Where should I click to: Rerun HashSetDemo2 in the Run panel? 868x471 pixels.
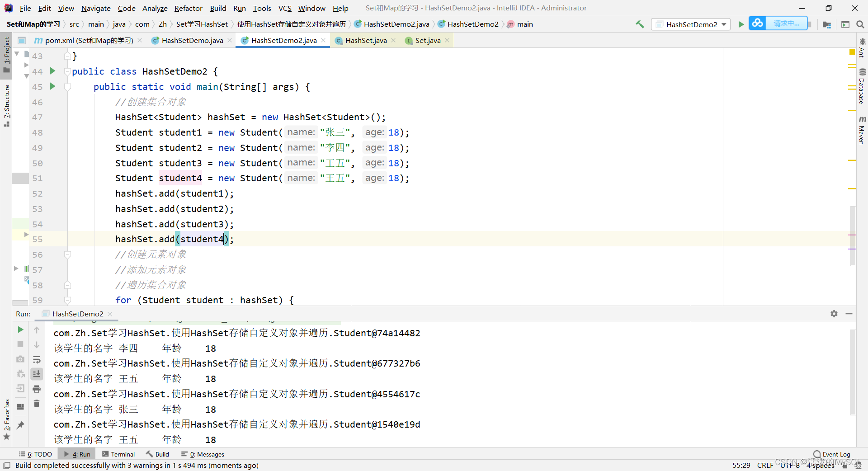pos(20,330)
